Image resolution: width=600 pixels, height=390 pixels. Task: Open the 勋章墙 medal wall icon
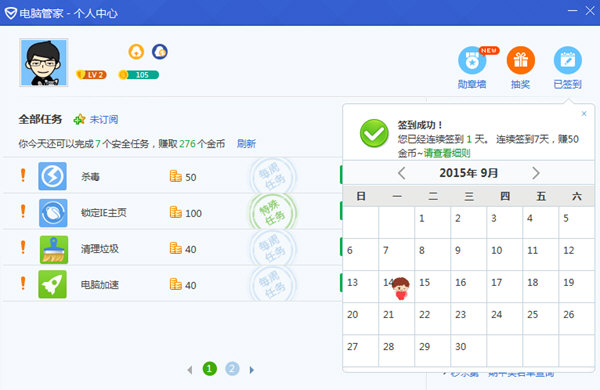pos(472,60)
